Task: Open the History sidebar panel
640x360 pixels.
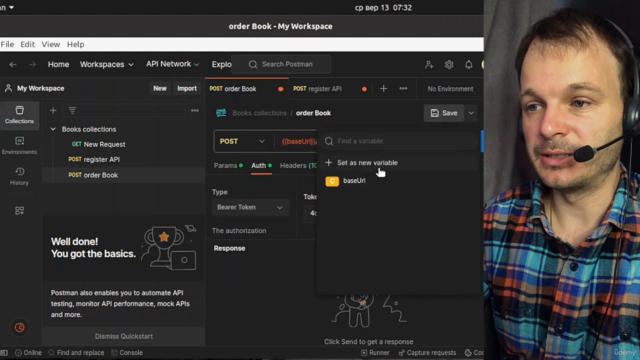Action: pyautogui.click(x=19, y=176)
